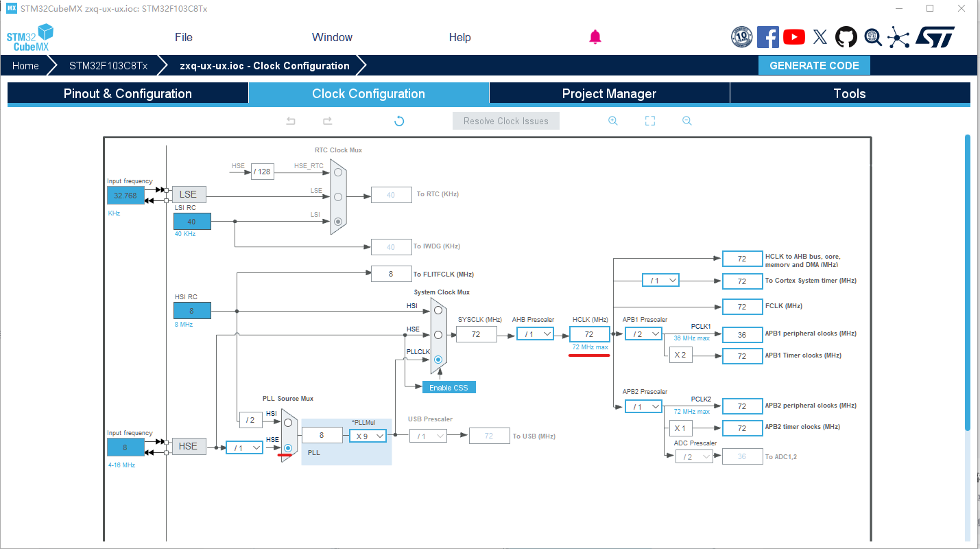Click the ST logo icon
The height and width of the screenshot is (549, 980).
[x=935, y=37]
